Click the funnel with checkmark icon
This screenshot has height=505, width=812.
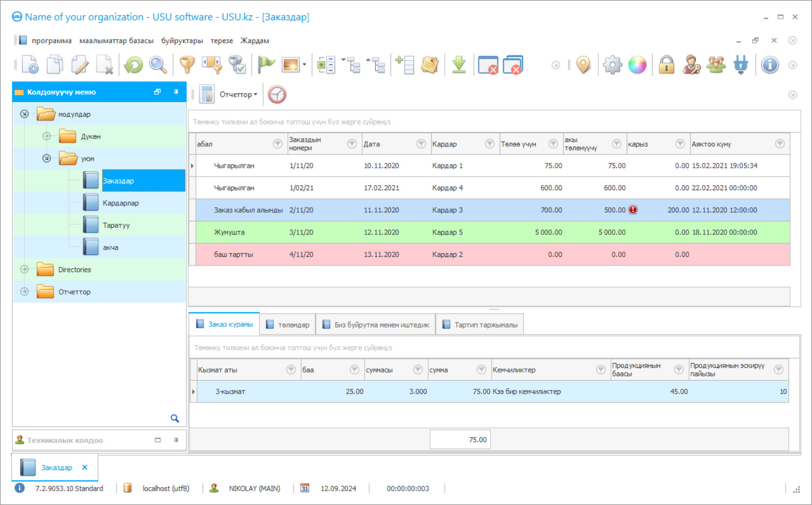point(237,65)
